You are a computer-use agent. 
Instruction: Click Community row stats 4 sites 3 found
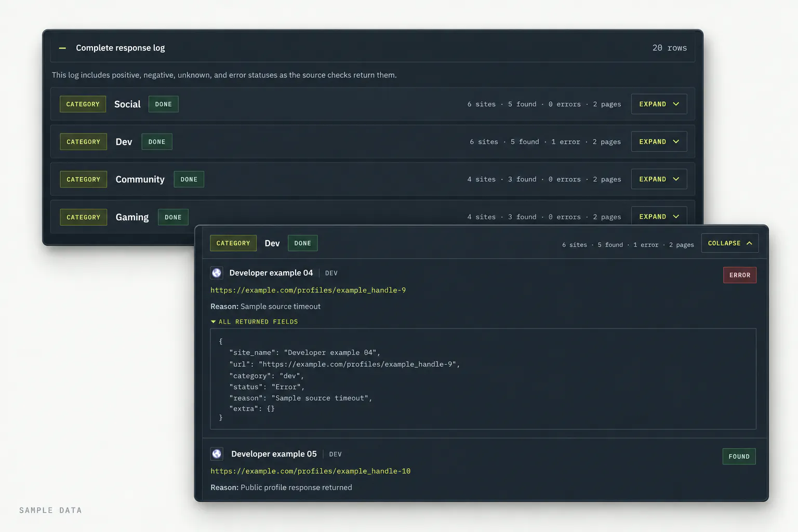pos(544,179)
